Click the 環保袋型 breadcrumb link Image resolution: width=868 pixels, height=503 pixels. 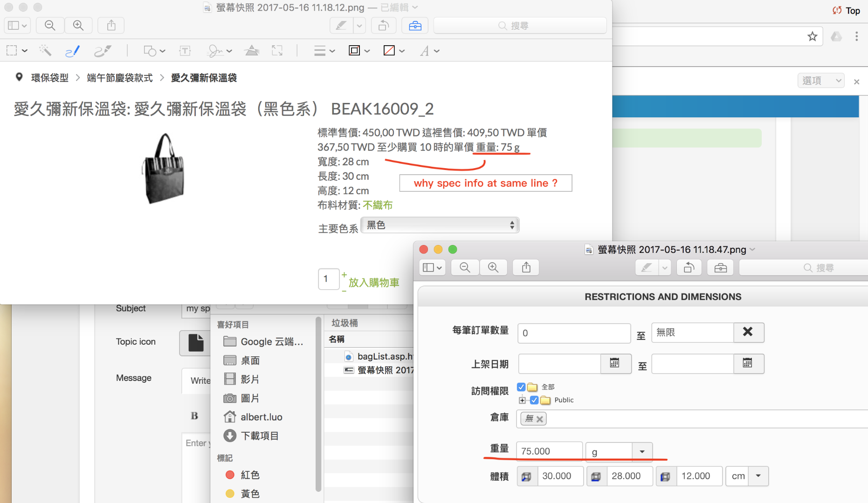coord(50,78)
